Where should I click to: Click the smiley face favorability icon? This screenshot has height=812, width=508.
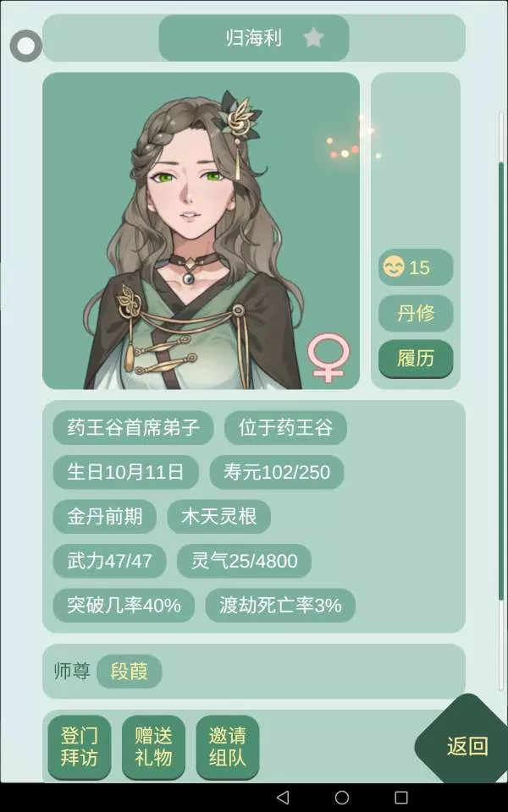(394, 267)
